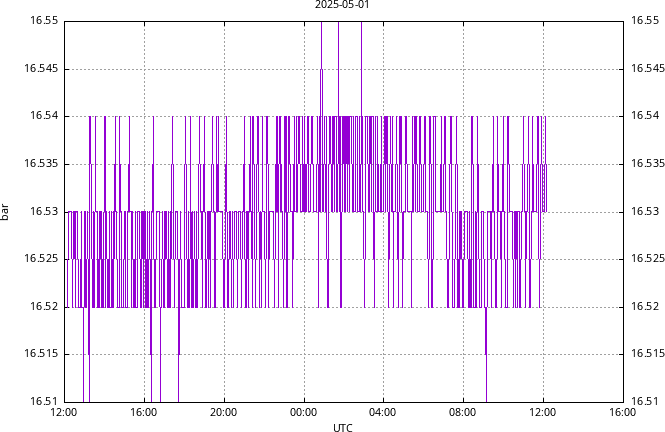Click the chart title 2025-05-01
Image resolution: width=665 pixels, height=432 pixels.
tap(342, 5)
